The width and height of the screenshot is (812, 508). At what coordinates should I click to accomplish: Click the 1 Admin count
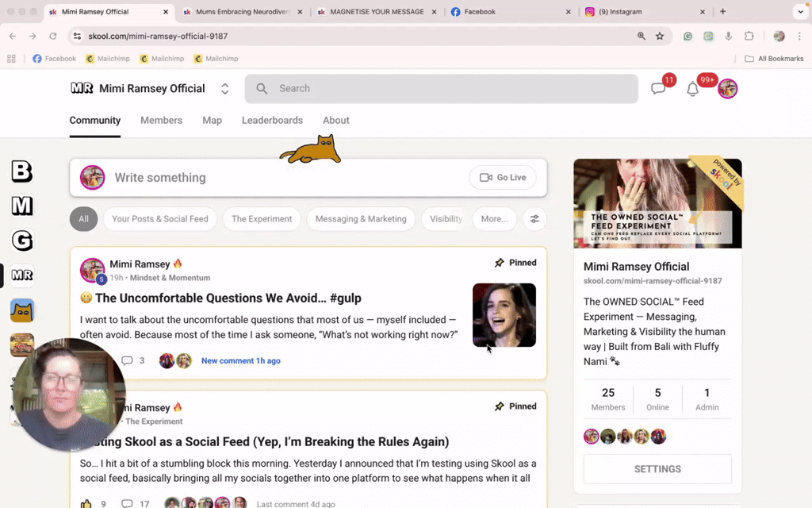pyautogui.click(x=707, y=399)
